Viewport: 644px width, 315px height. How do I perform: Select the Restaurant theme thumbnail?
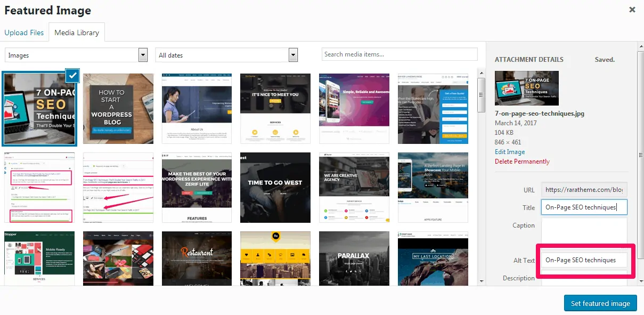pos(197,258)
